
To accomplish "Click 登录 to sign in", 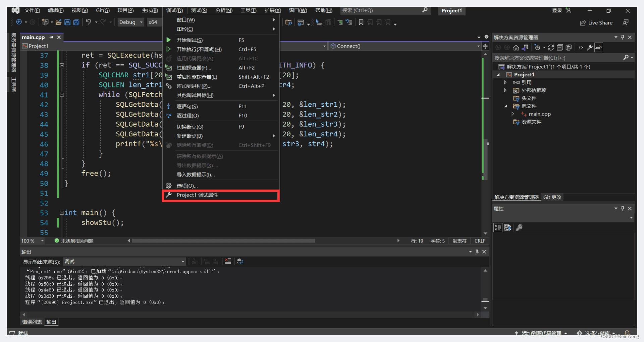I will pyautogui.click(x=557, y=10).
